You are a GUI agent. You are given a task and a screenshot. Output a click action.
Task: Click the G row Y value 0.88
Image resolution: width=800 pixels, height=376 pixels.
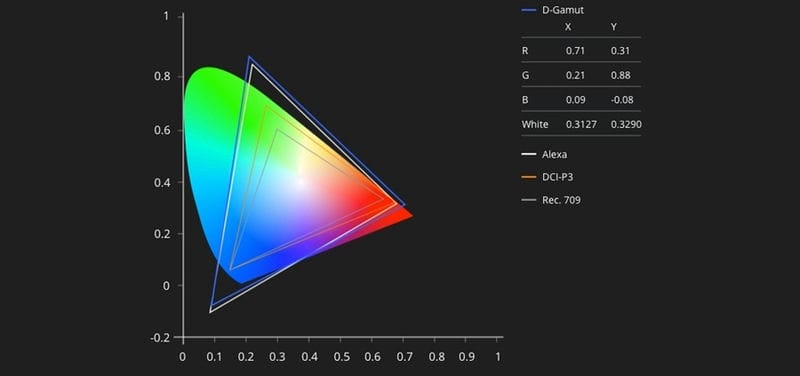tap(620, 76)
